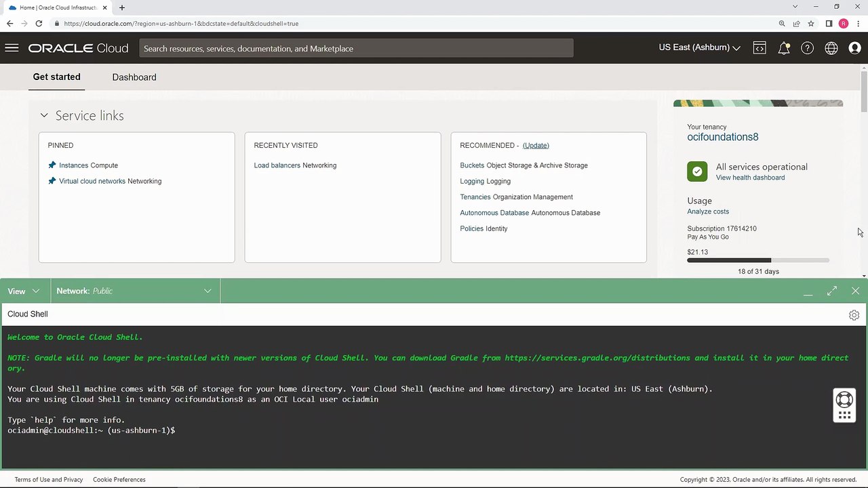
Task: Click the usage progress bar
Action: [x=758, y=260]
